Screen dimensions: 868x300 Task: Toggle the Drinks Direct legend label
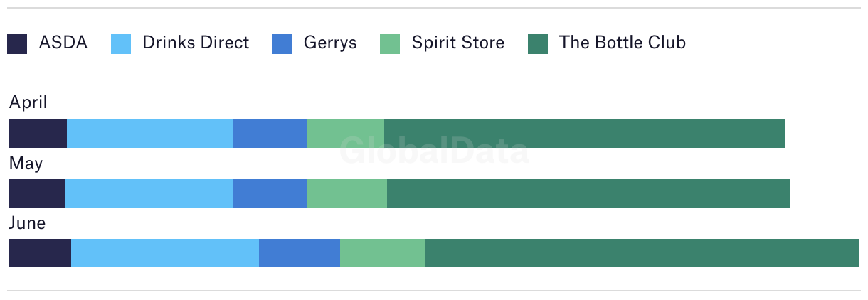click(x=196, y=43)
